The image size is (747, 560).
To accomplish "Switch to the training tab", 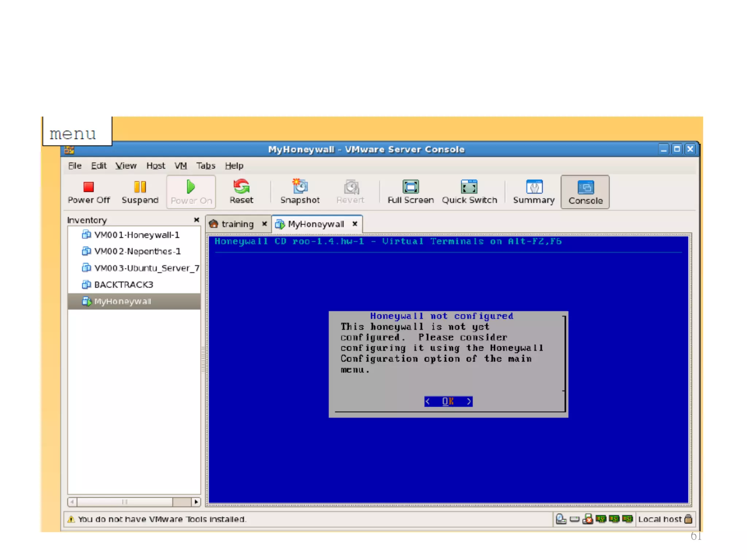I will coord(237,224).
